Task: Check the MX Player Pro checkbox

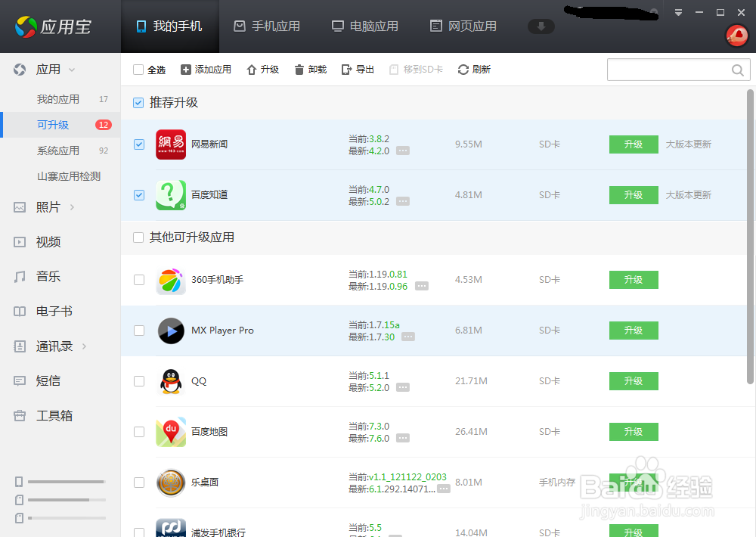Action: (x=139, y=331)
